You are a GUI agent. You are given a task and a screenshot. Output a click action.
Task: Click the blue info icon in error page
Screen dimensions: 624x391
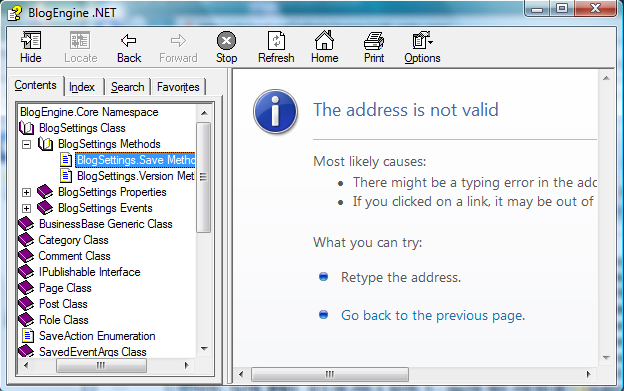275,111
